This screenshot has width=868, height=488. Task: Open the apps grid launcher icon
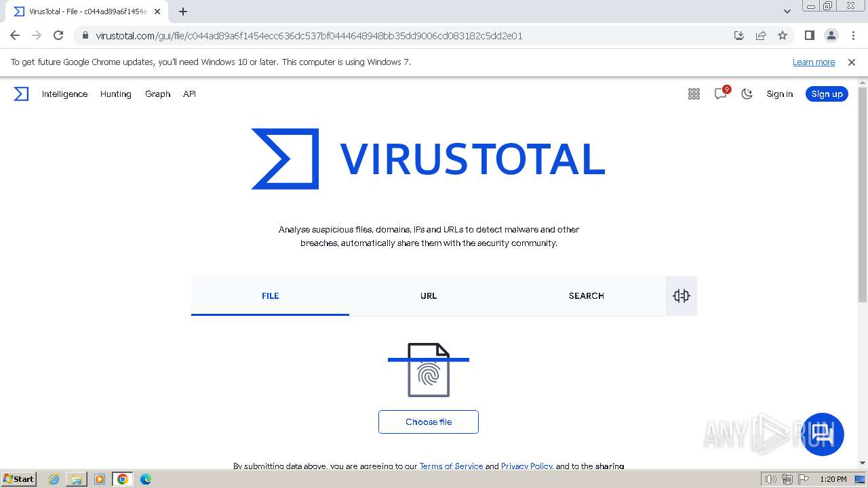[x=694, y=94]
